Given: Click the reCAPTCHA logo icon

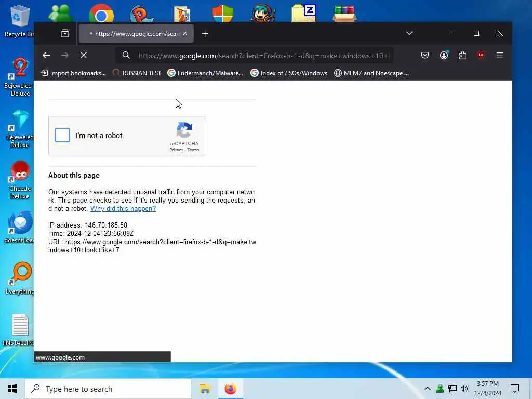Looking at the screenshot, I should pos(184,130).
